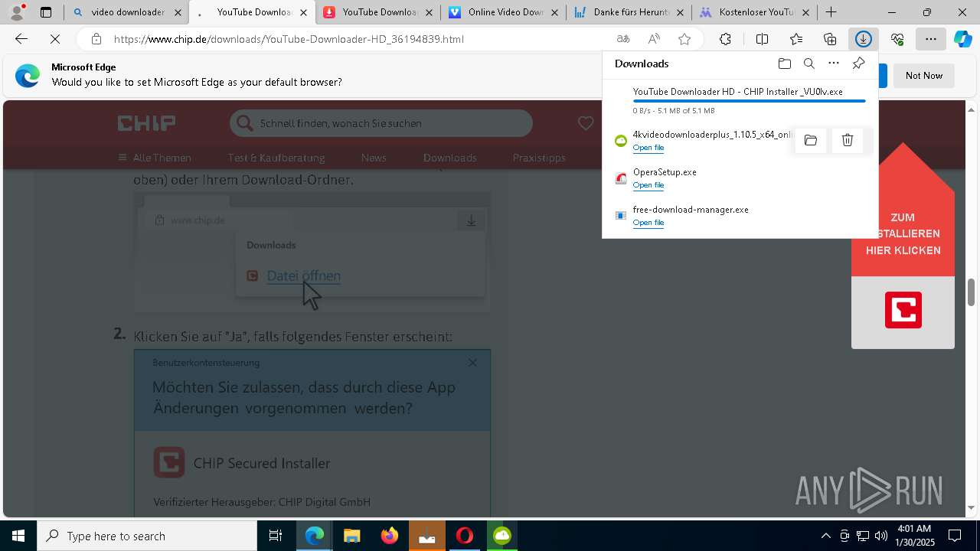Screen dimensions: 980x551
Task: Open file for free-download-manager.exe
Action: pyautogui.click(x=648, y=223)
